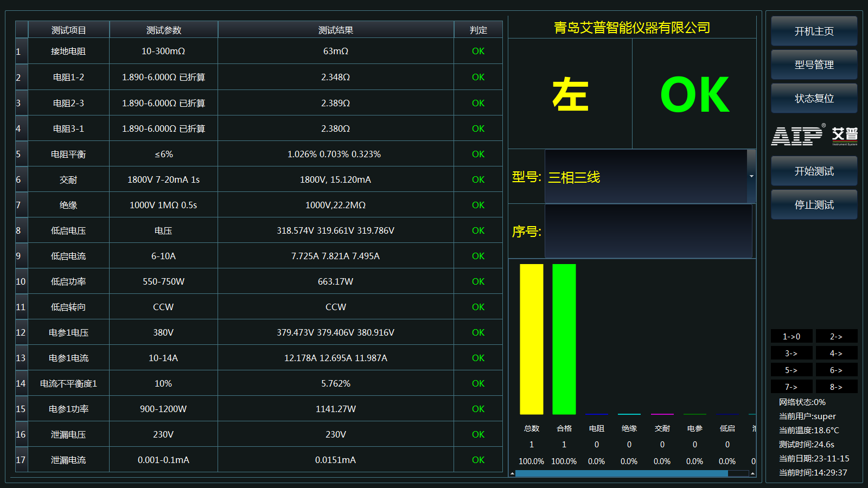Screen dimensions: 868x488
Task: Toggle the 2-> station indicator
Action: pyautogui.click(x=837, y=336)
